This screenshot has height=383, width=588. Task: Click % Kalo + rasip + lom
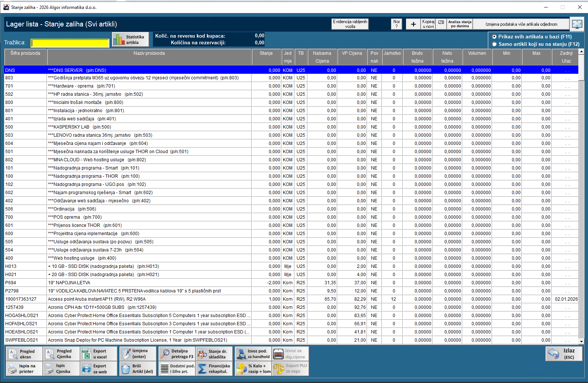click(253, 369)
